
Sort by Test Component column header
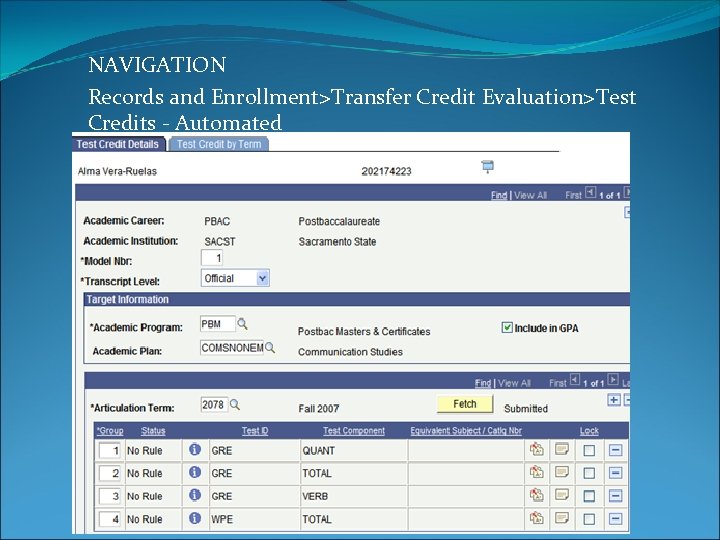pos(354,431)
